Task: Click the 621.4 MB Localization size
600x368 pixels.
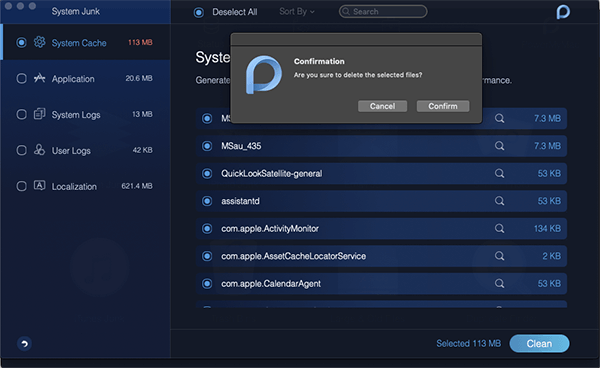Action: click(137, 186)
